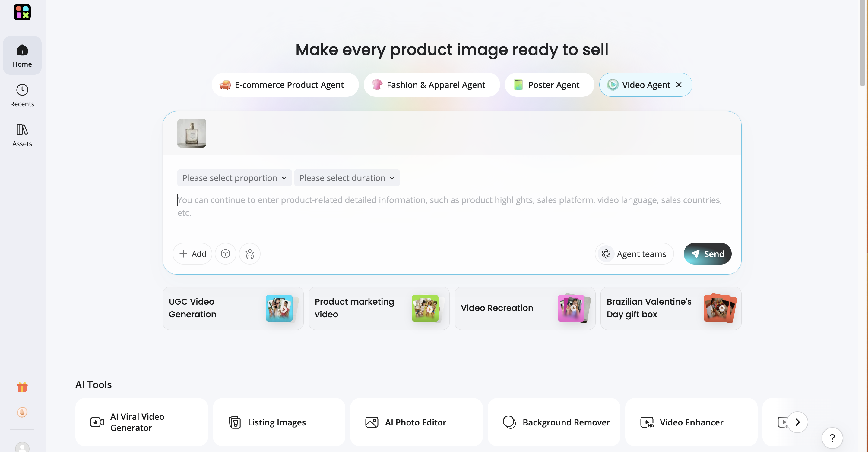Click the Listing Images icon
The width and height of the screenshot is (868, 452).
[235, 422]
